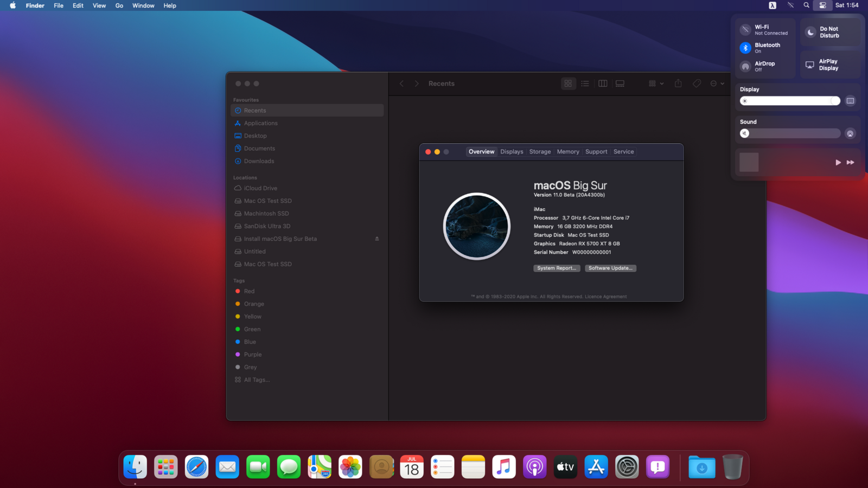Open FaceTime from the Dock
Image resolution: width=868 pixels, height=488 pixels.
coord(258,467)
